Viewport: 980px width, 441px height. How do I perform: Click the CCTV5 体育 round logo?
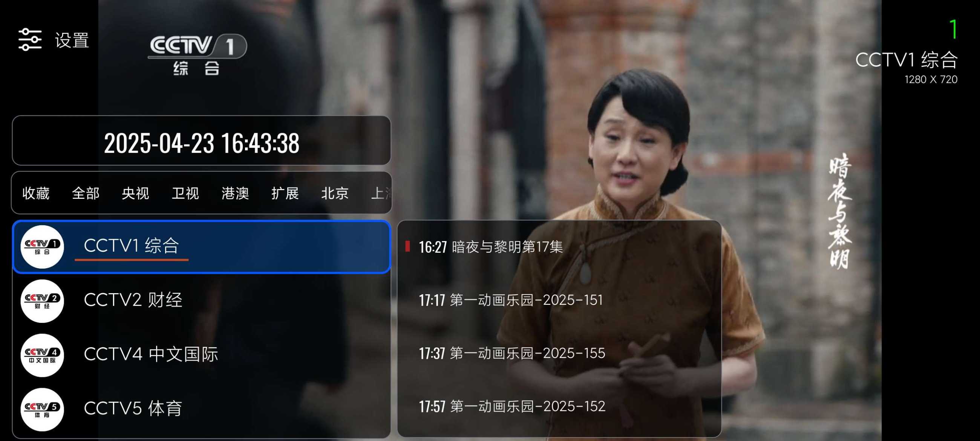(x=42, y=410)
